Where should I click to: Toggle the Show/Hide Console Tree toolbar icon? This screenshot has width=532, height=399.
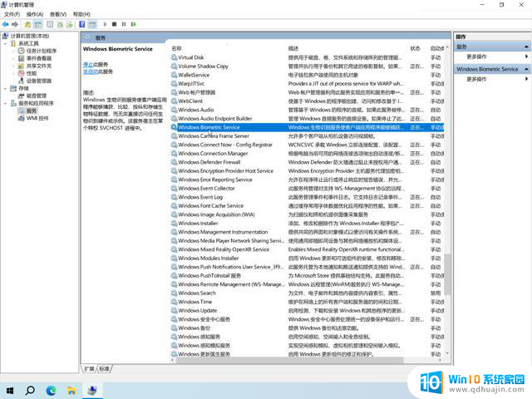coord(38,24)
